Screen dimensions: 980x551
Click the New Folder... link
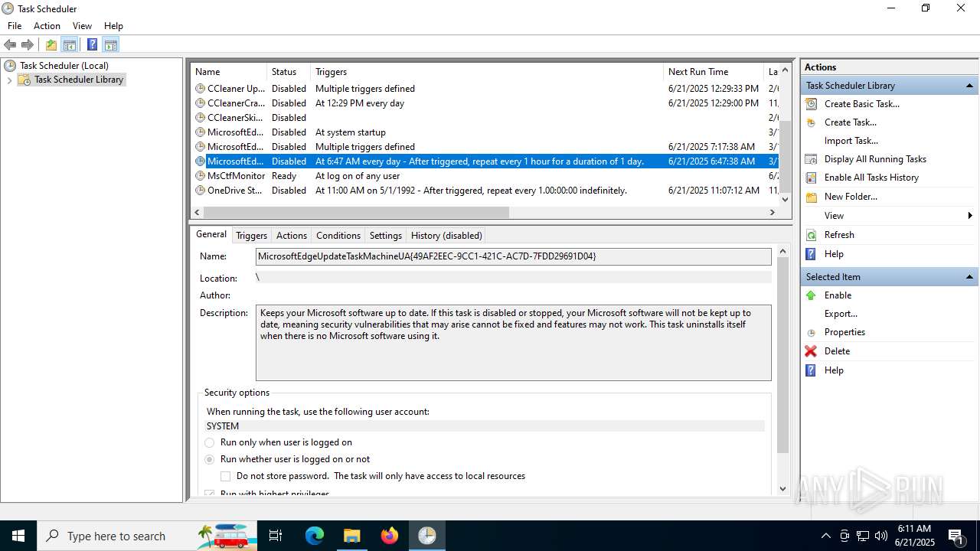[x=851, y=197]
